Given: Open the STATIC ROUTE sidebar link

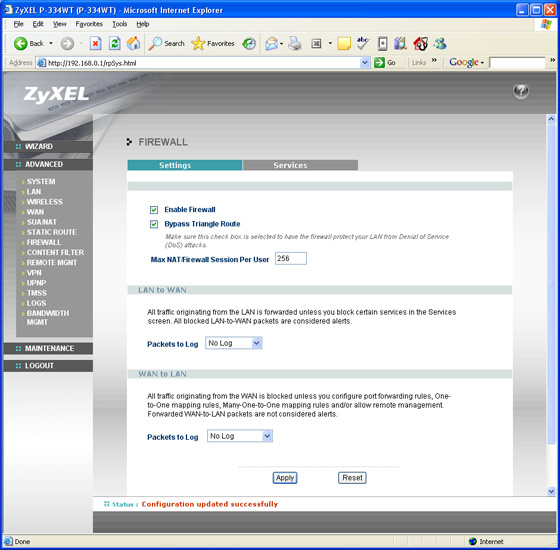Looking at the screenshot, I should tap(51, 232).
